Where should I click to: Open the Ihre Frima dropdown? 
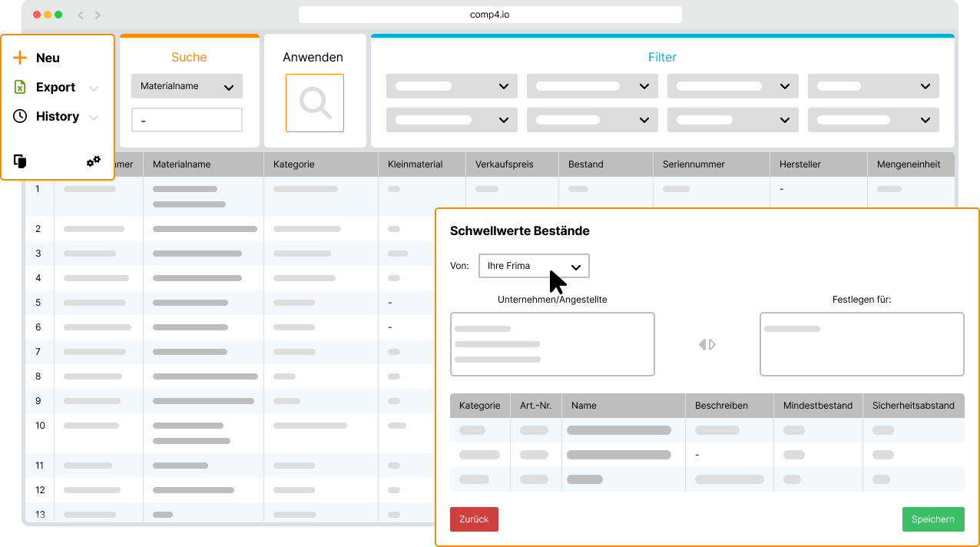[534, 266]
